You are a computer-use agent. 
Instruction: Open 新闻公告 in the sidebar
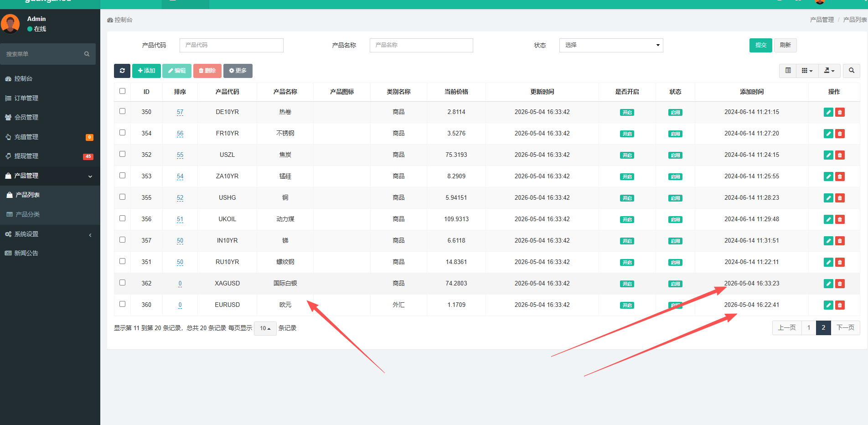50,253
